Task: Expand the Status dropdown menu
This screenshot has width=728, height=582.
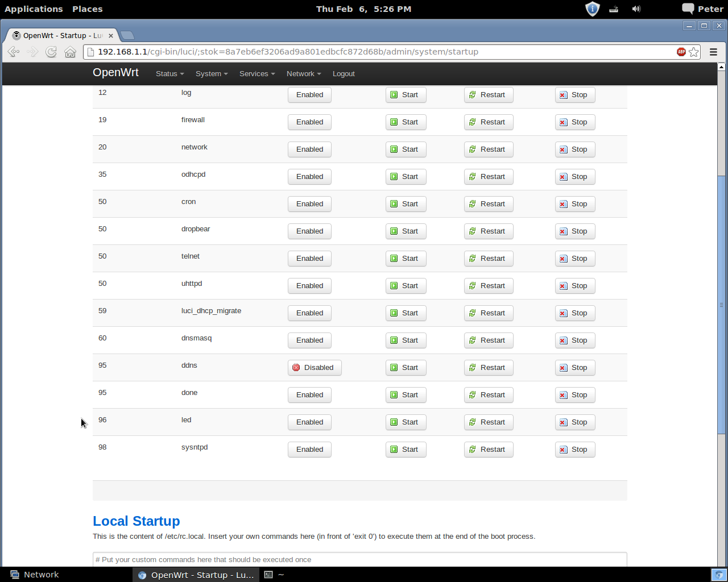Action: [169, 74]
